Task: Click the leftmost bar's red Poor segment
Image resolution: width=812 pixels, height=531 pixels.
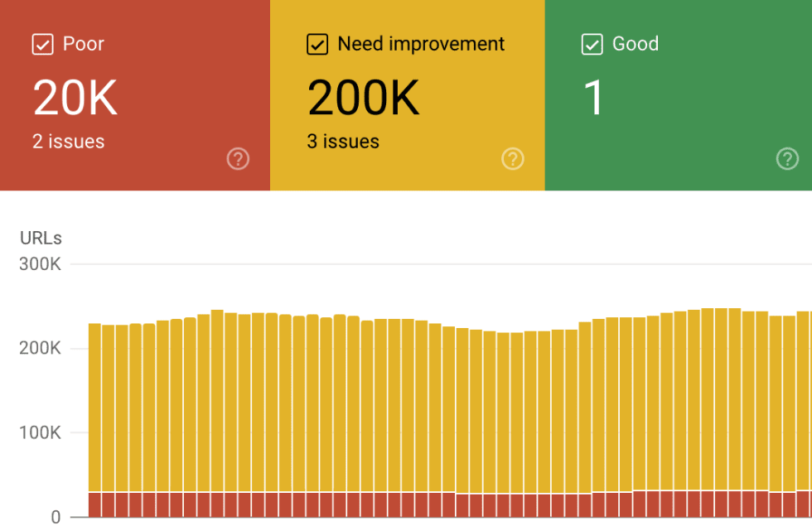Action: pos(94,504)
